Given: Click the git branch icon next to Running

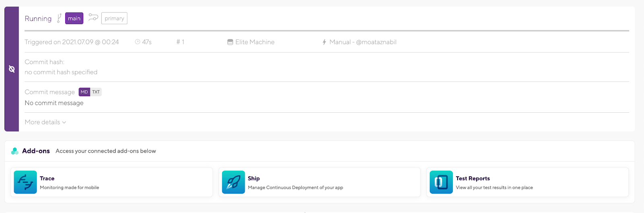Looking at the screenshot, I should (x=59, y=18).
